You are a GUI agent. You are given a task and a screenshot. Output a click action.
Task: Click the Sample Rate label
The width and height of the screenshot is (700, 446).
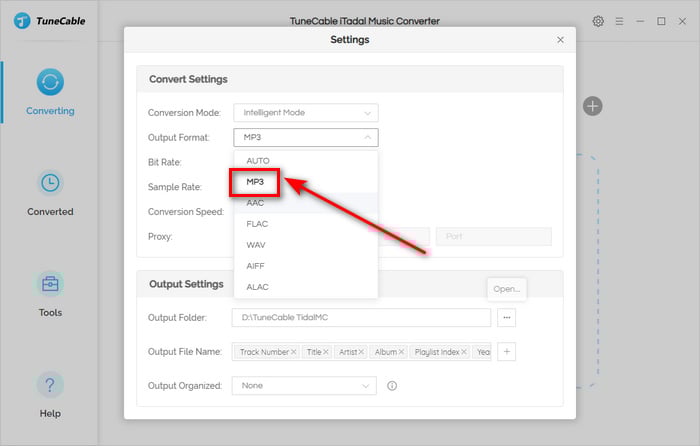(x=175, y=187)
